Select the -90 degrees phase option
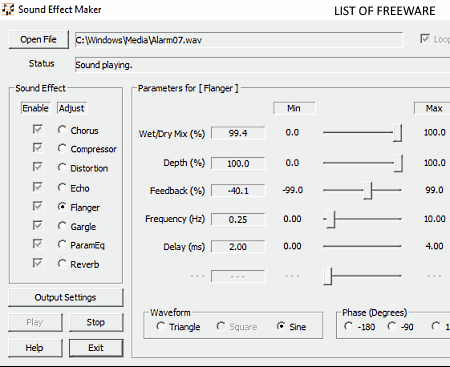 [x=392, y=326]
